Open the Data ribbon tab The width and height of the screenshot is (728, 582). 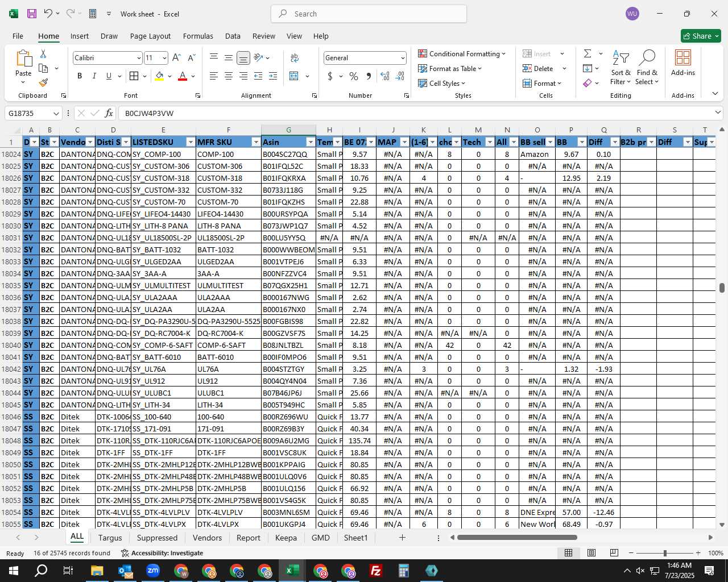233,36
